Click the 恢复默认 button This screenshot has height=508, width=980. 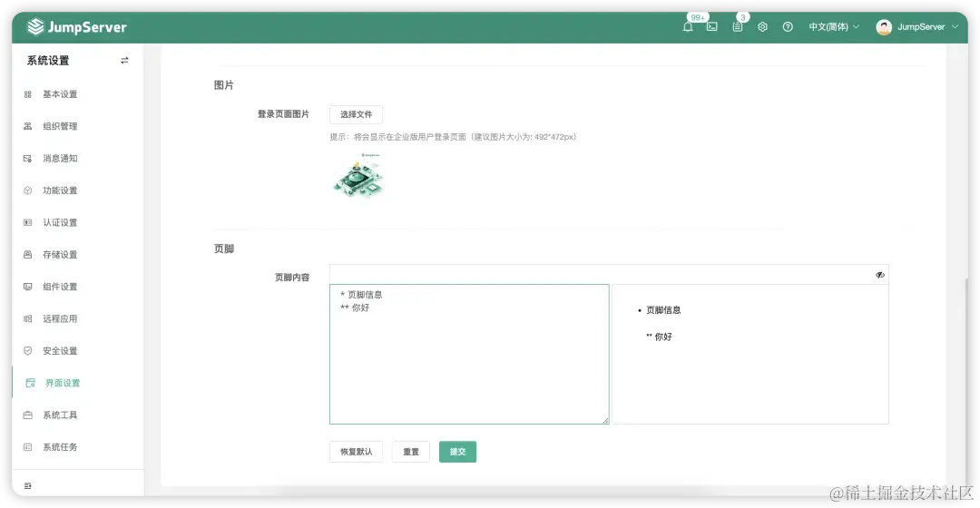pos(357,452)
